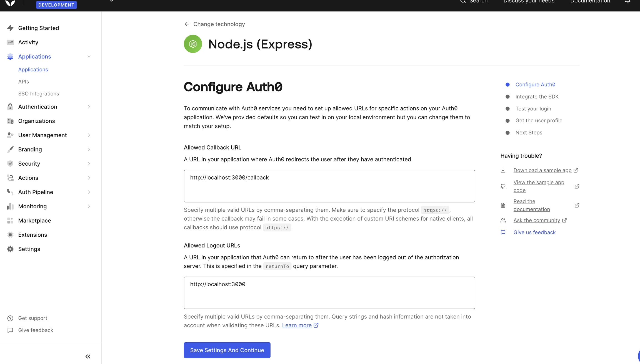This screenshot has height=364, width=640.
Task: Open SSO Integrations in sidebar
Action: (39, 93)
